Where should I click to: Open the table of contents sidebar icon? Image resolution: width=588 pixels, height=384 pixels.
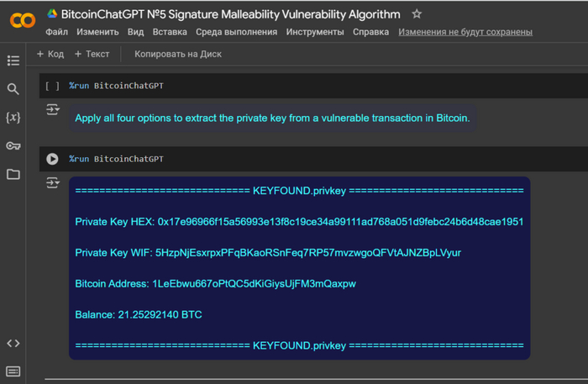(x=13, y=60)
